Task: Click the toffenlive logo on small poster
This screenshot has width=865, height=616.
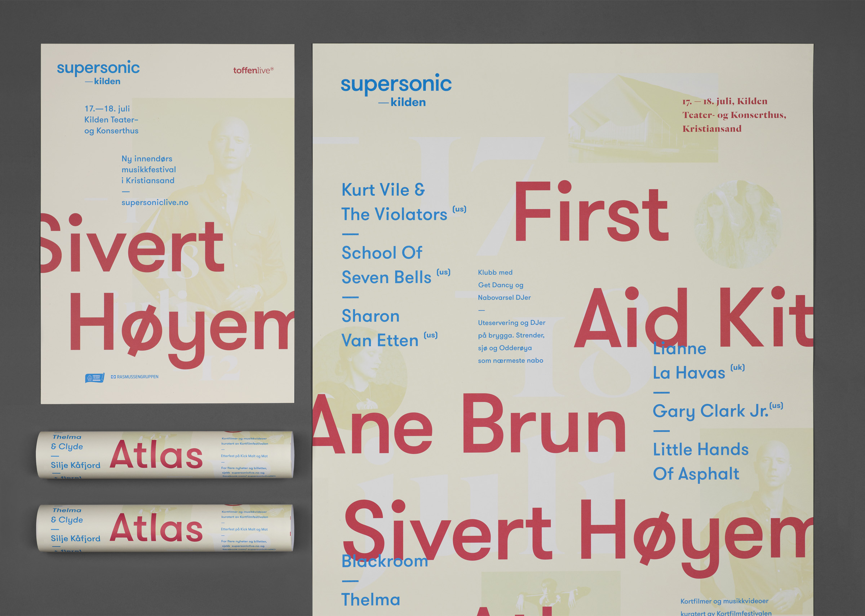Action: (253, 70)
